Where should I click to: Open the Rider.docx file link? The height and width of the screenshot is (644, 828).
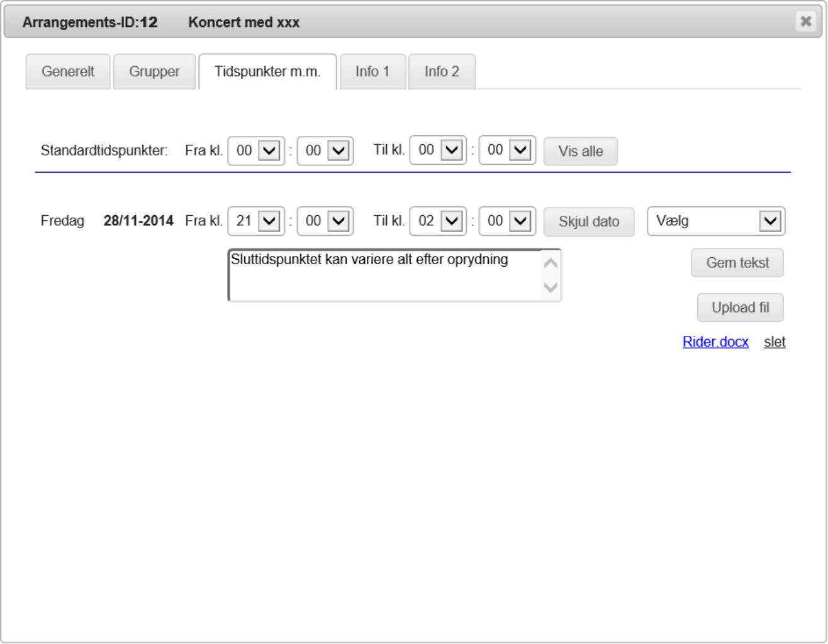(715, 342)
